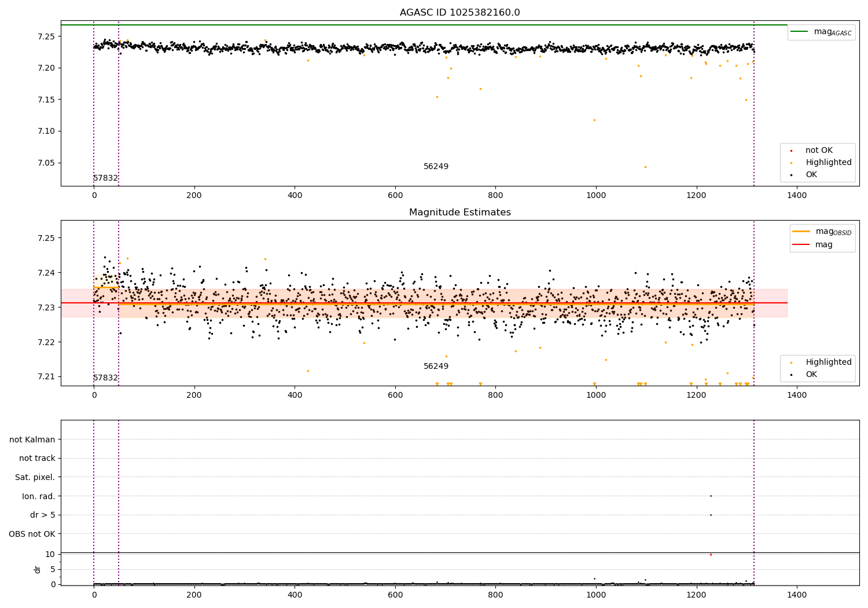Click the 'OBS not OK' axis label

point(32,534)
